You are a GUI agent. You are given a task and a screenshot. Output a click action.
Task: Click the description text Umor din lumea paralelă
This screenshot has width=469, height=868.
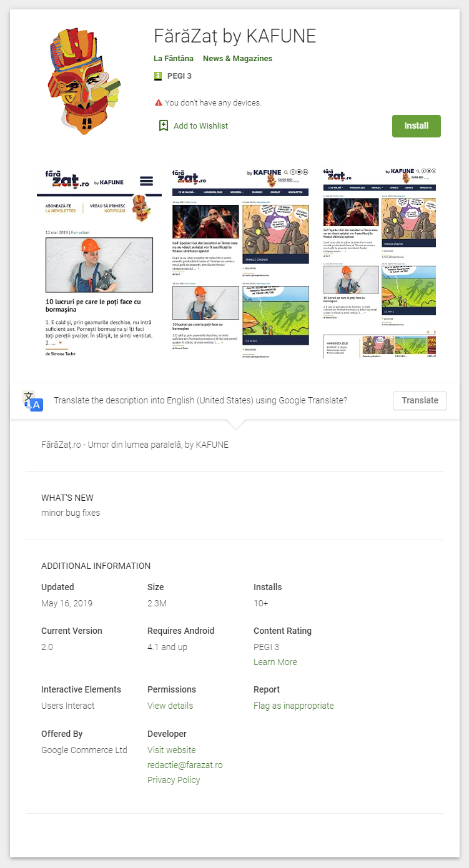pyautogui.click(x=135, y=445)
